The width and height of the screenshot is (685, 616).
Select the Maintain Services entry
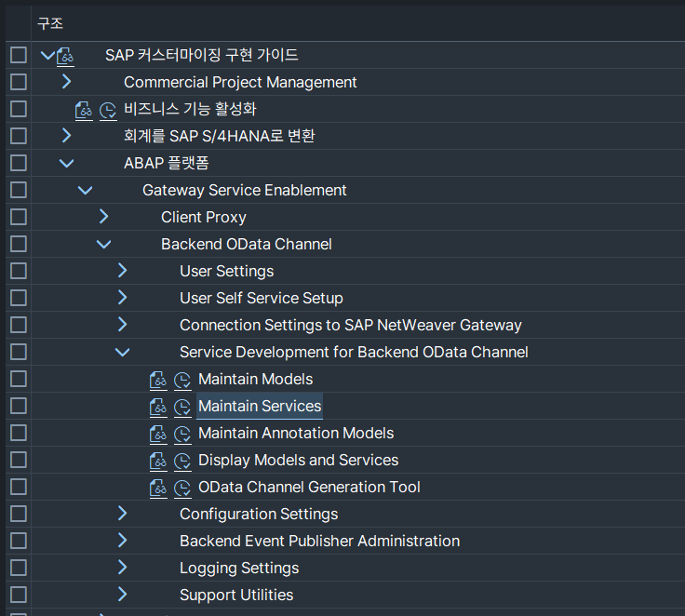click(260, 406)
